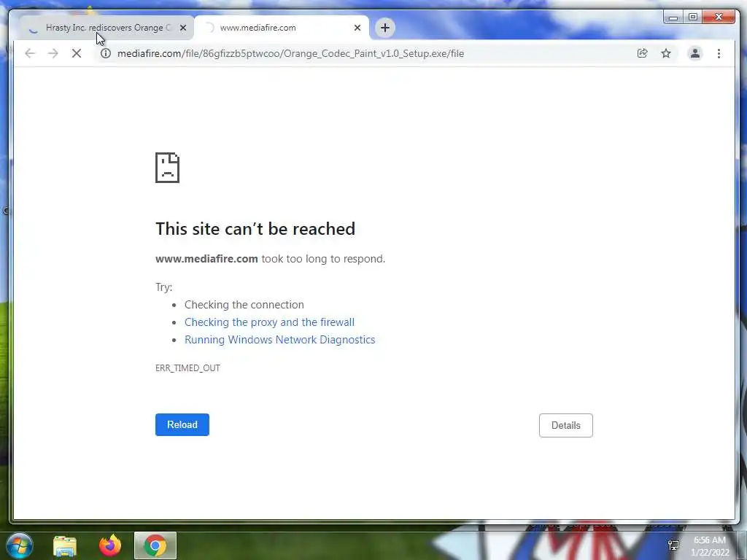The height and width of the screenshot is (560, 747).
Task: Open the Chrome profile avatar
Action: 695,53
